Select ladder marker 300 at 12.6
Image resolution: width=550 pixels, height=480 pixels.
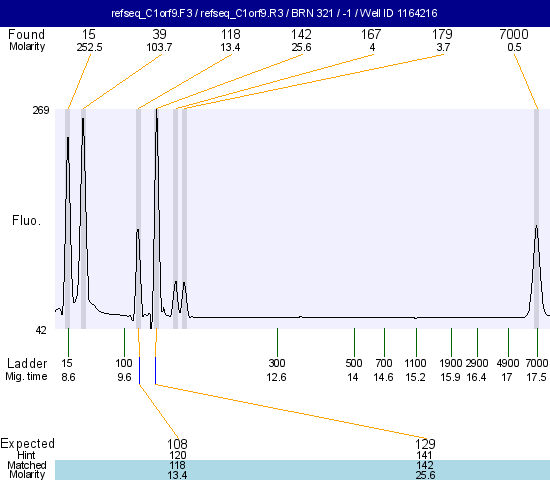point(277,370)
